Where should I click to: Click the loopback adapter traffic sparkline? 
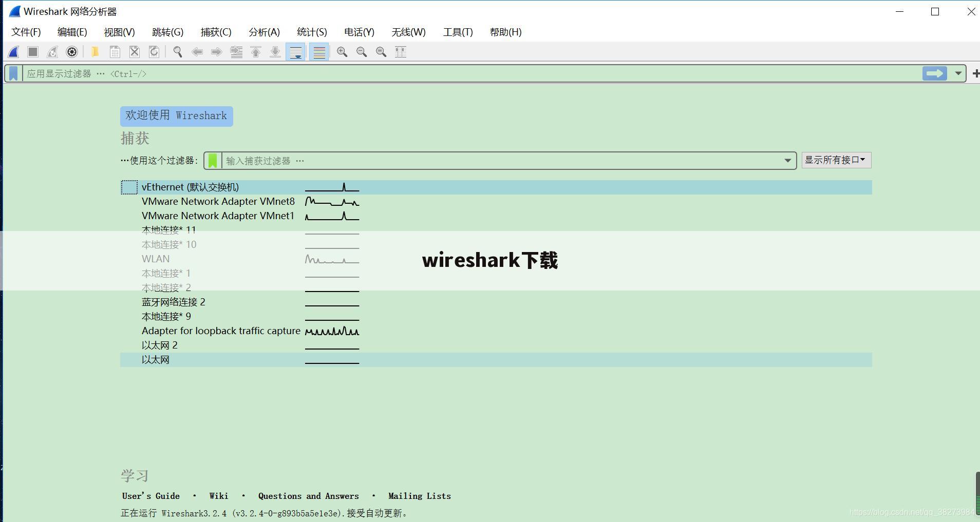332,331
